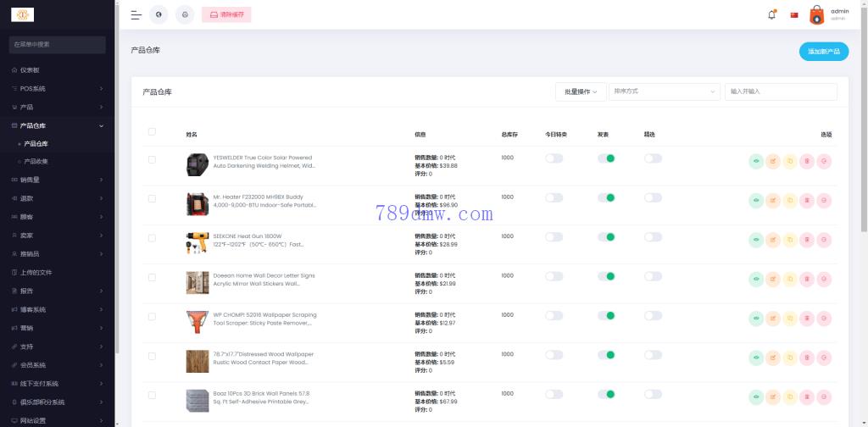Open the 排序方式 sort dropdown
Screen dimensions: 868x427
[x=664, y=91]
